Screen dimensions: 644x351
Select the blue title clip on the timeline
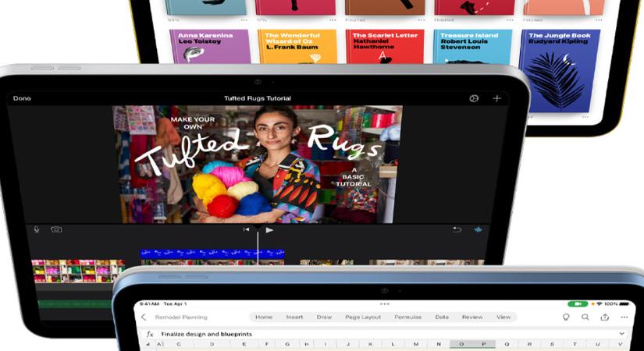tap(212, 253)
